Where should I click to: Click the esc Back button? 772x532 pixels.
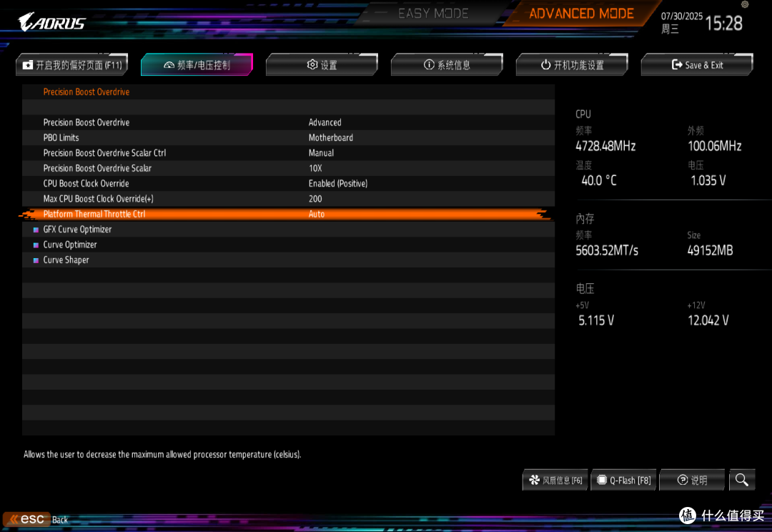36,519
